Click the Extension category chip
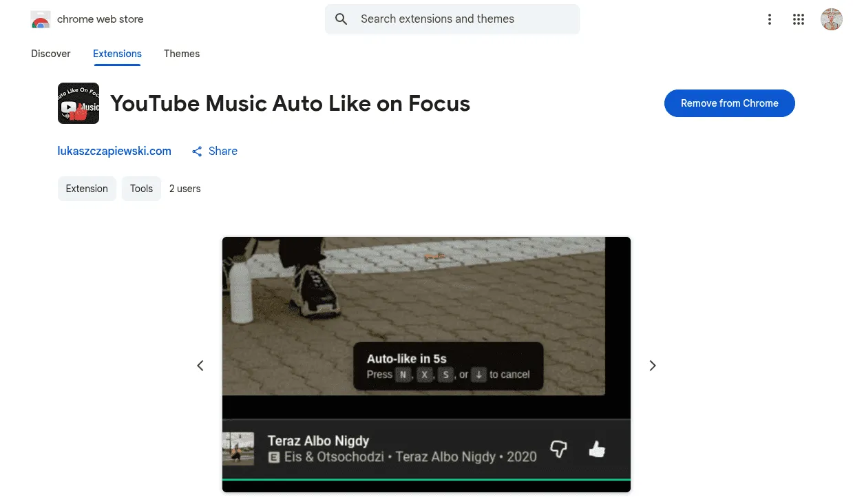 [x=87, y=189]
